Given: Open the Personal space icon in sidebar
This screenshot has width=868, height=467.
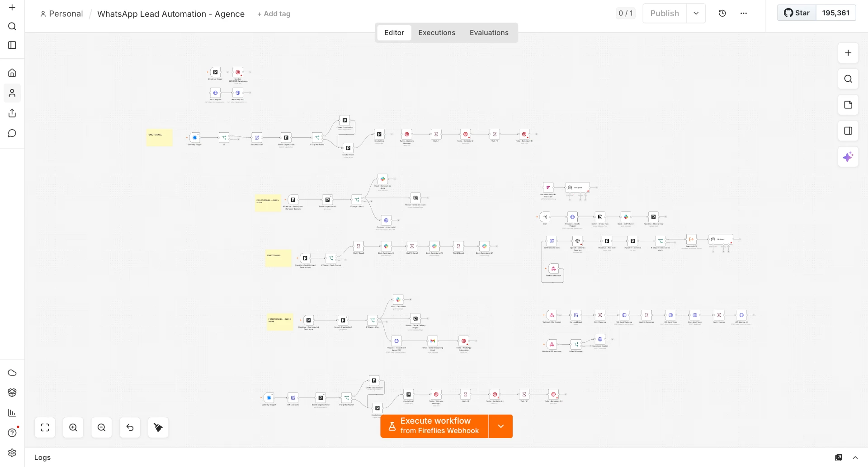Looking at the screenshot, I should (x=12, y=93).
